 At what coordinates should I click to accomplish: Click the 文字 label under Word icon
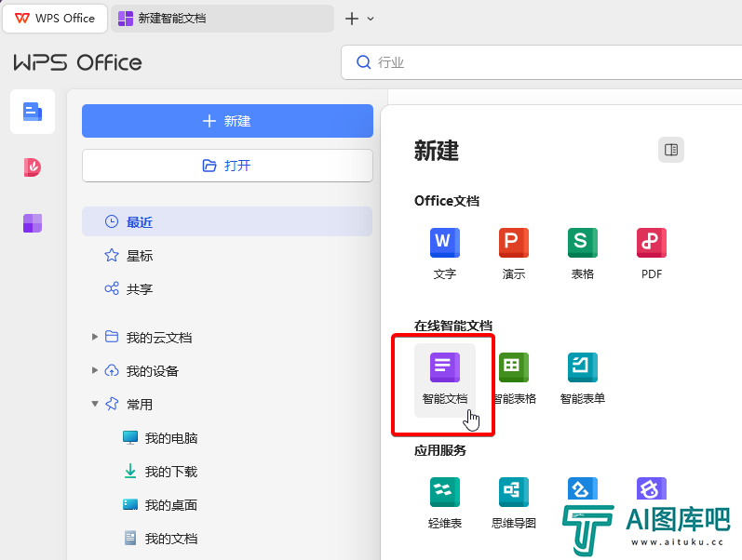[445, 274]
